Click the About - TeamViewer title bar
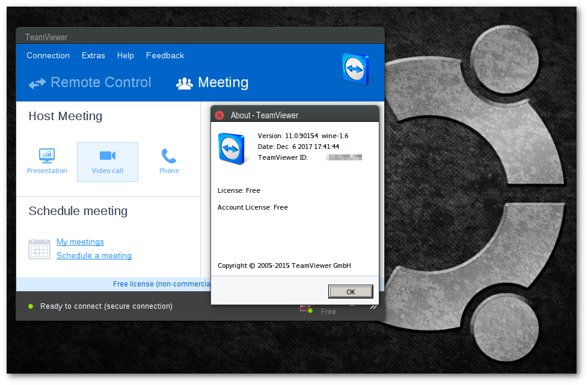 click(x=295, y=115)
